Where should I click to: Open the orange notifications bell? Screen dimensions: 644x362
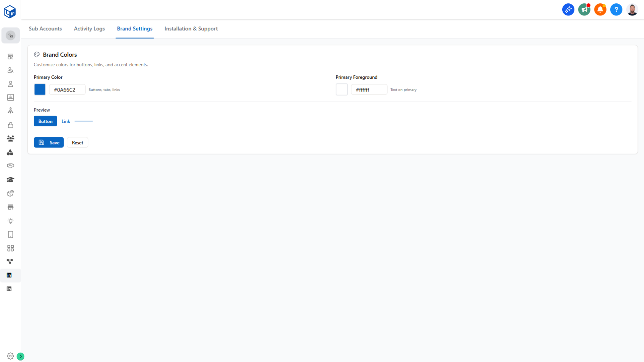click(600, 10)
